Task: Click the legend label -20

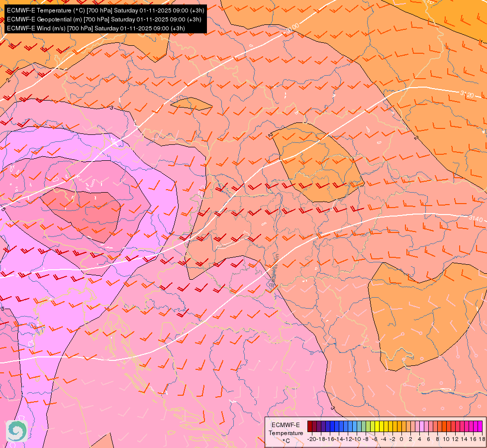Action: click(x=312, y=439)
